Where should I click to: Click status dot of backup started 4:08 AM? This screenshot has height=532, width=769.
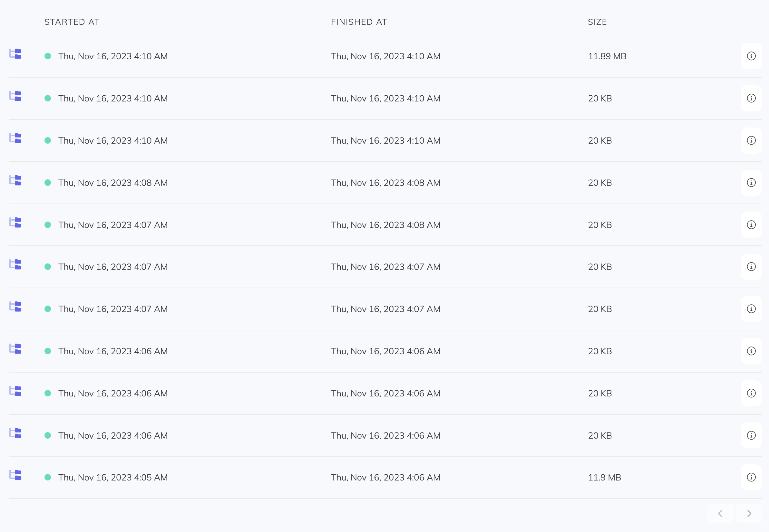[x=48, y=183]
